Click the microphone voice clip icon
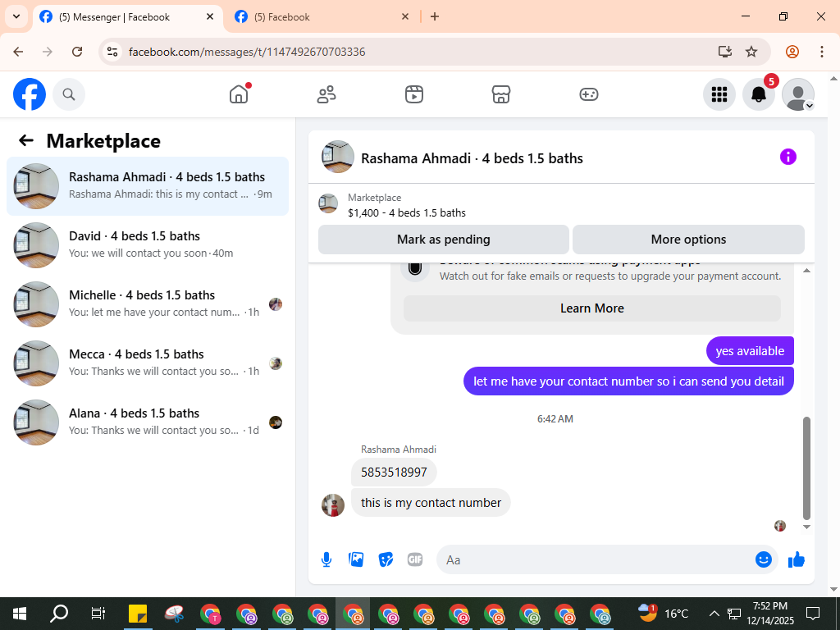The height and width of the screenshot is (630, 840). [x=326, y=559]
